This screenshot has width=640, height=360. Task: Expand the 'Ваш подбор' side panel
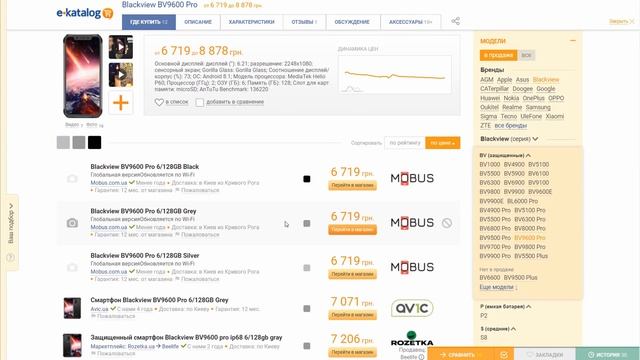(11, 224)
